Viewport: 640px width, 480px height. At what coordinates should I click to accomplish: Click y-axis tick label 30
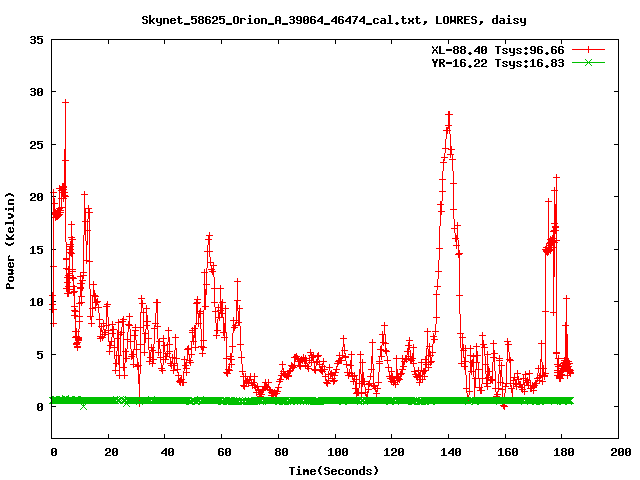click(x=37, y=92)
